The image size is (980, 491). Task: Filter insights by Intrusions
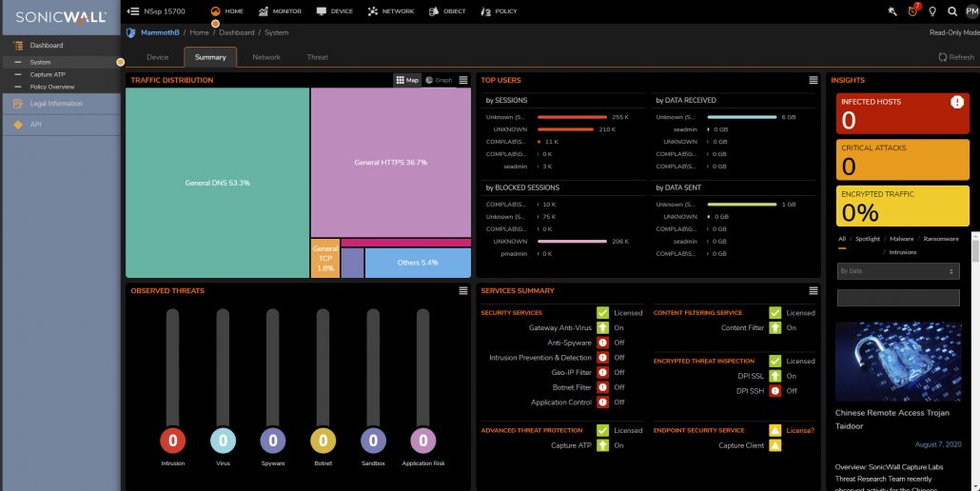903,252
